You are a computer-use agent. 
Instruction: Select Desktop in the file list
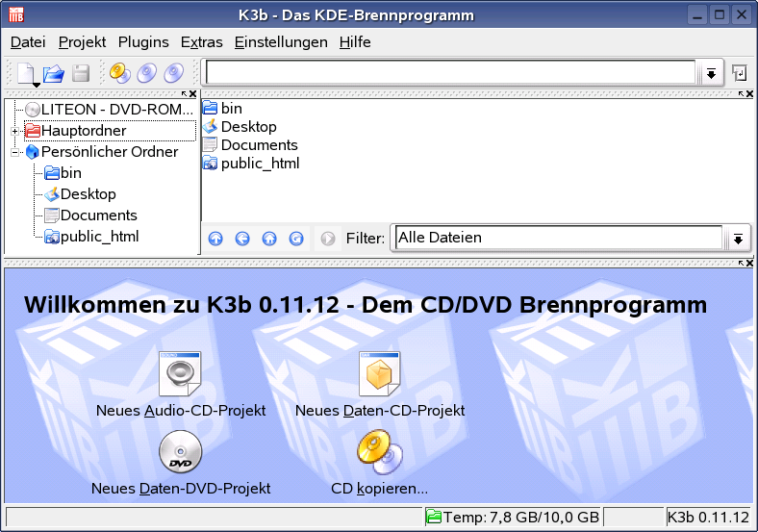(240, 127)
